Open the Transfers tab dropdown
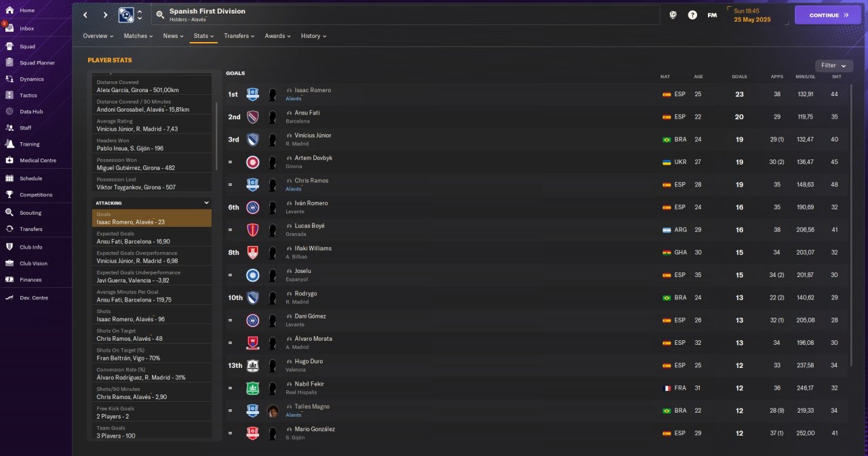Viewport: 868px width, 456px height. pos(239,36)
